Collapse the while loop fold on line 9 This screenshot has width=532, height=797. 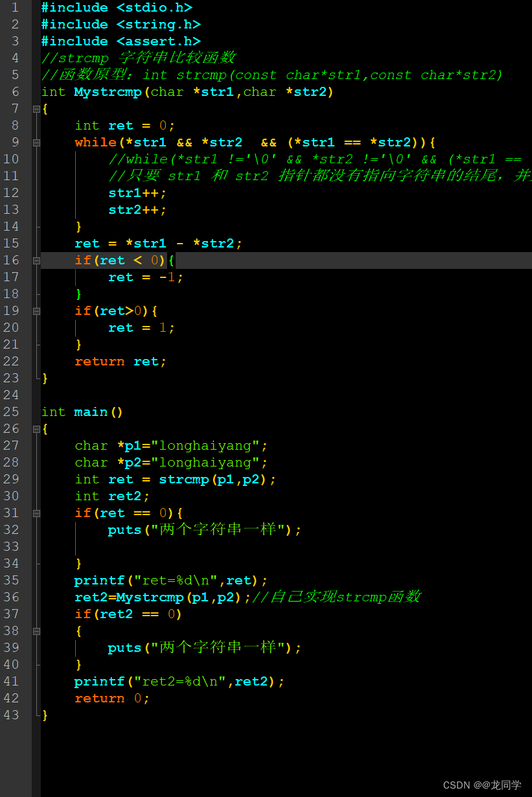pos(36,143)
